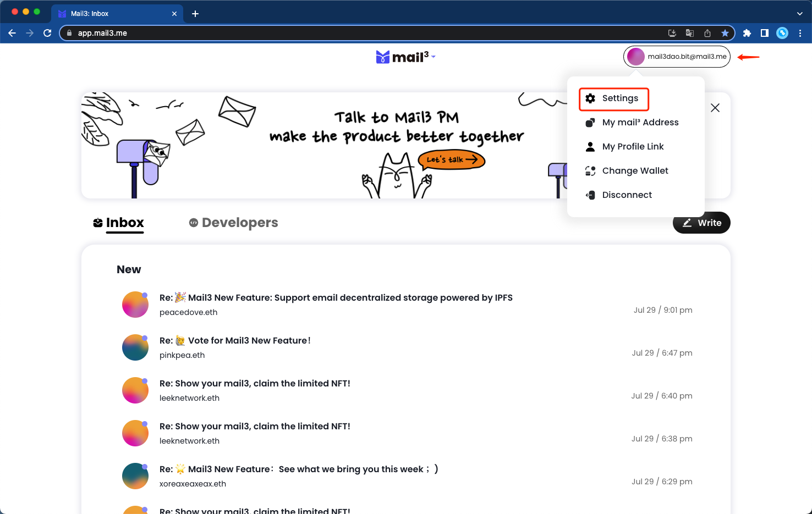Click the browser forward arrow

pyautogui.click(x=30, y=33)
